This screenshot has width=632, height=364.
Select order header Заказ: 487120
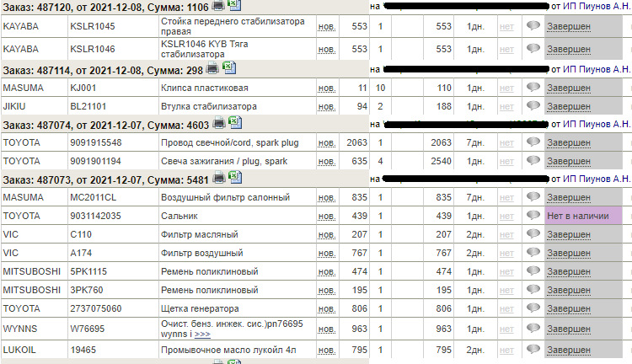pyautogui.click(x=105, y=8)
